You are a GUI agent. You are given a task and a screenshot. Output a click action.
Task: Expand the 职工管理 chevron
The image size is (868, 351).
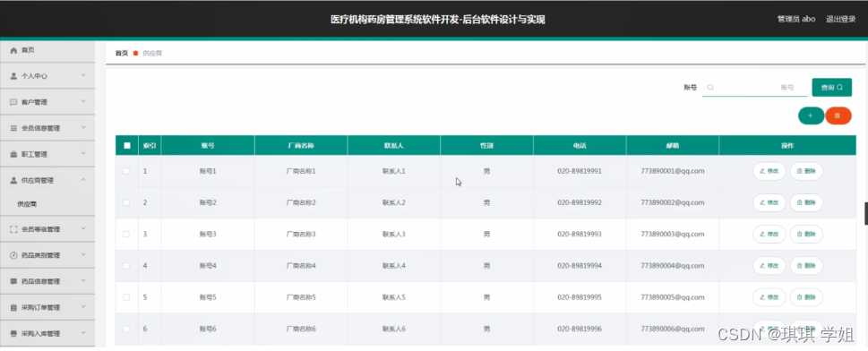coord(83,153)
